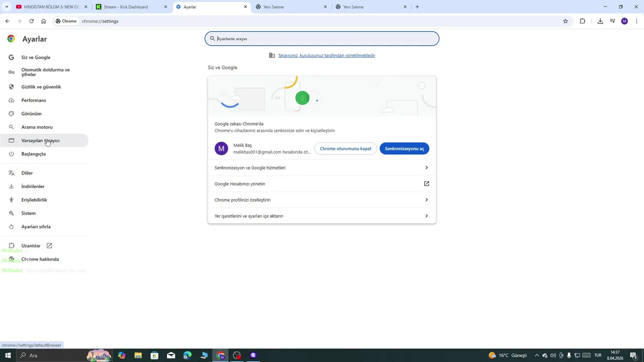Viewport: 644px width, 362px height.
Task: Click the Chrome site info chip
Action: pos(66,21)
